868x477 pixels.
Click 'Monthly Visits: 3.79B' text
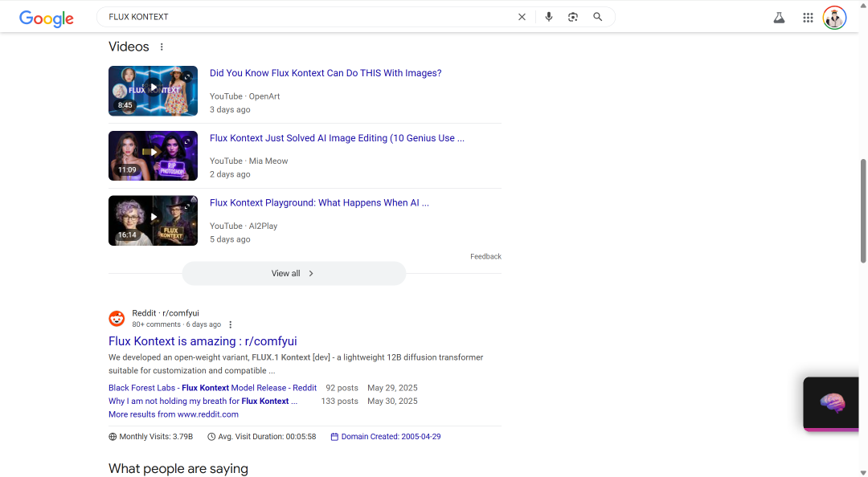pos(156,437)
